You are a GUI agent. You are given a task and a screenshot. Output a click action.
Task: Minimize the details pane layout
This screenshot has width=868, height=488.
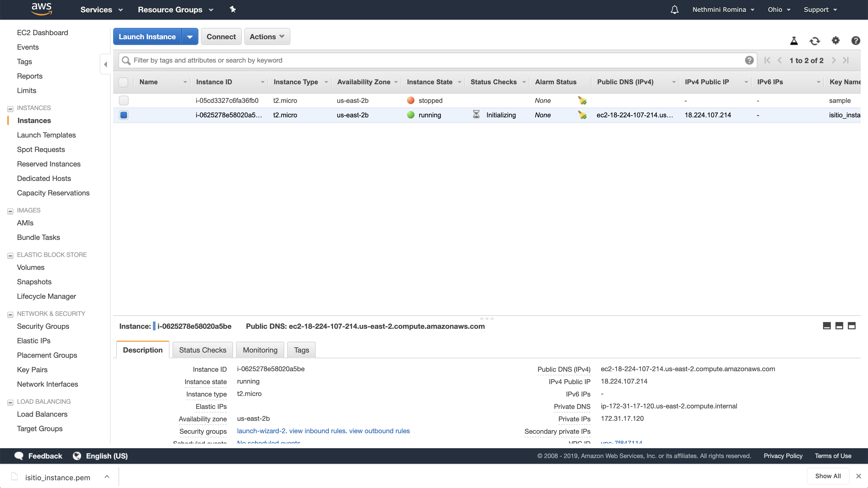click(x=827, y=326)
